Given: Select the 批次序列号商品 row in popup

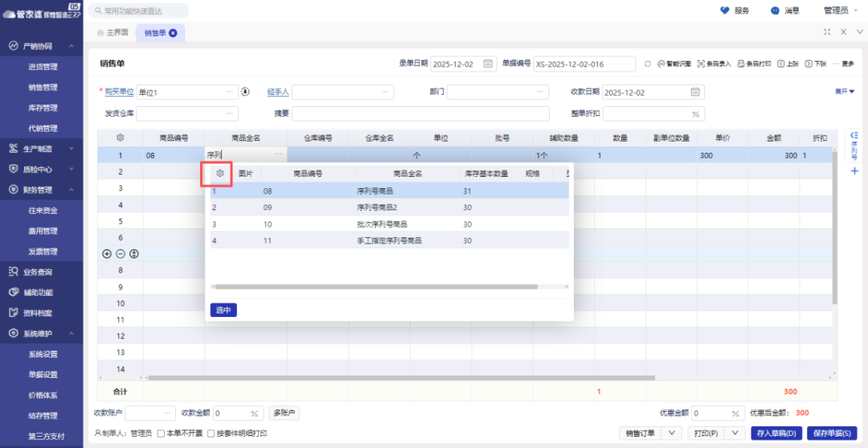Looking at the screenshot, I should [390, 224].
